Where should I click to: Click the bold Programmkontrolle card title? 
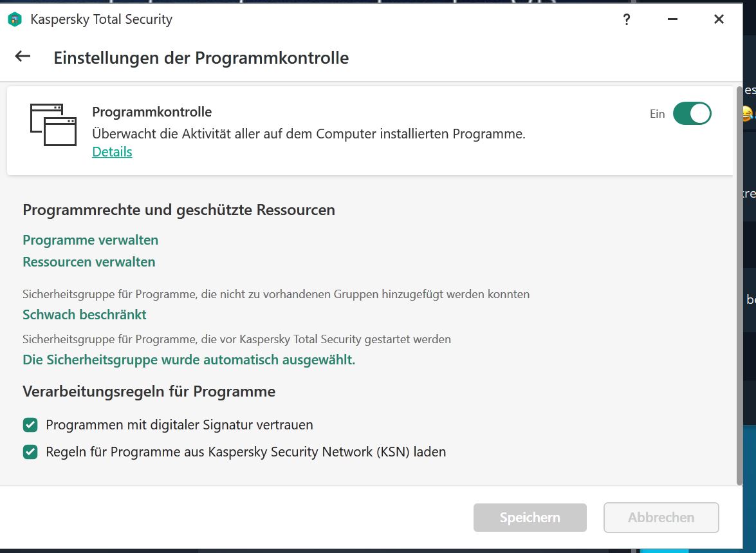(152, 112)
